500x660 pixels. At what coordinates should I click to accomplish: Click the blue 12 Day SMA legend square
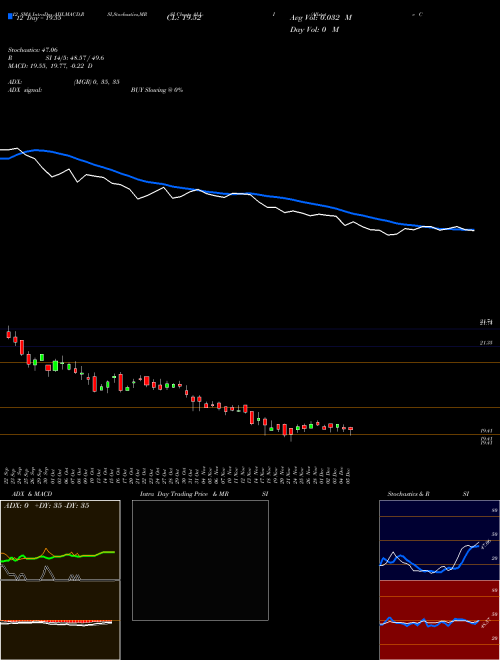pos(10,16)
